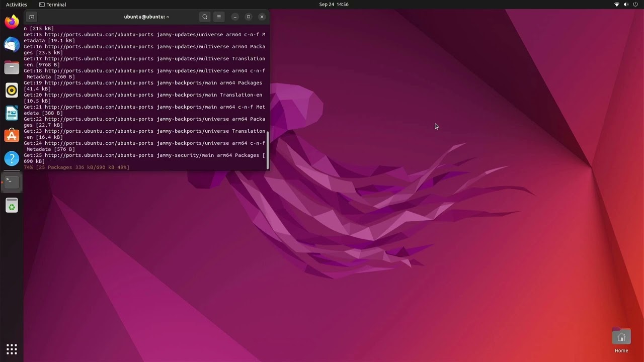644x362 pixels.
Task: Open the clock and calendar panel
Action: point(334,5)
